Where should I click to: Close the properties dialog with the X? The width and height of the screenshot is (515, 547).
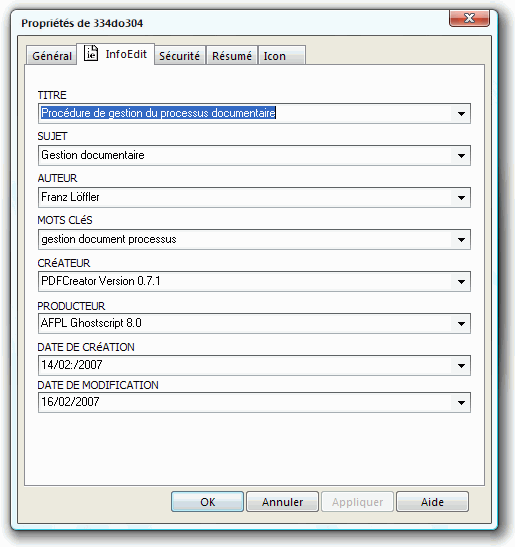pyautogui.click(x=469, y=18)
